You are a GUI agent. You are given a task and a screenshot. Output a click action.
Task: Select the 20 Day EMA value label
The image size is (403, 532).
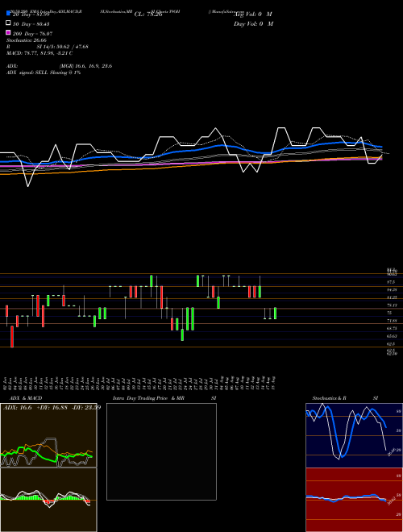31,15
